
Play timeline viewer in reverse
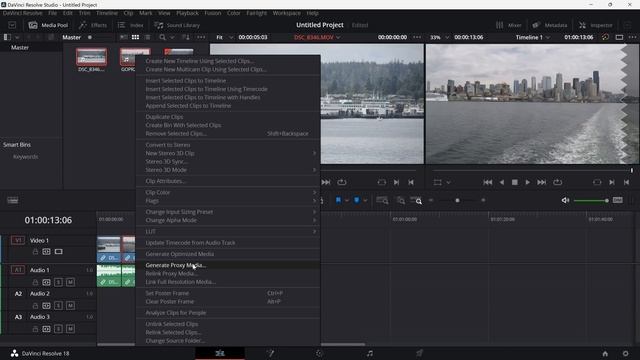coord(502,182)
